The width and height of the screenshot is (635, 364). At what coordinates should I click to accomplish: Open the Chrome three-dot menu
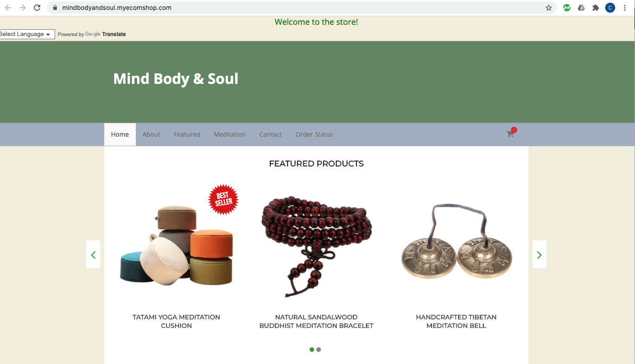click(625, 8)
